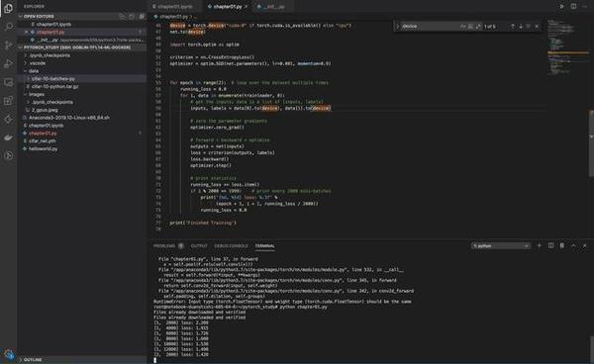Open cifar_net.pth in file tree
The image size is (594, 364).
[x=42, y=140]
